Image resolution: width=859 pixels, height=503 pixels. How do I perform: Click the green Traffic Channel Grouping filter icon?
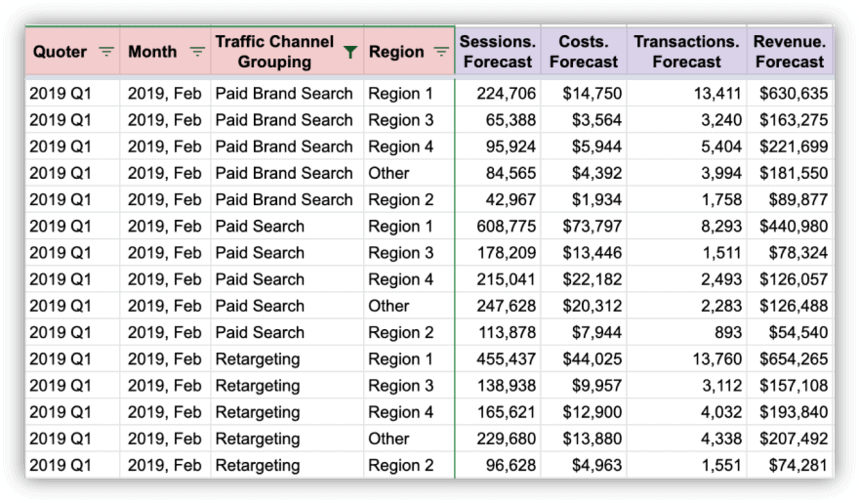pos(349,52)
